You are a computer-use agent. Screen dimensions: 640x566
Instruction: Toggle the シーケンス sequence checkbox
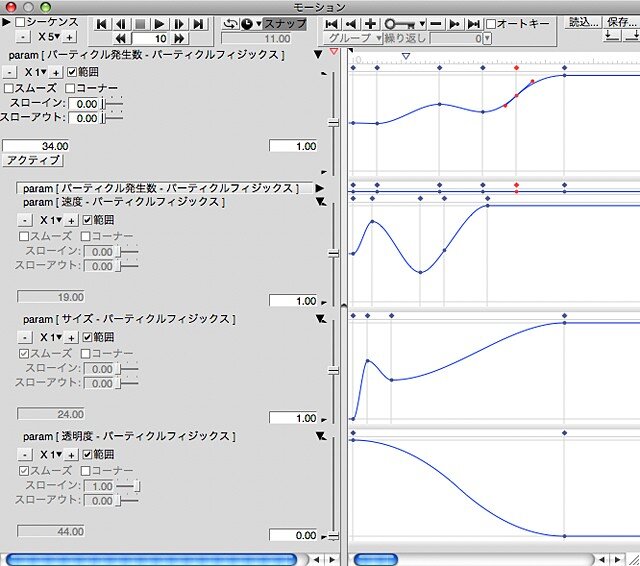20,22
